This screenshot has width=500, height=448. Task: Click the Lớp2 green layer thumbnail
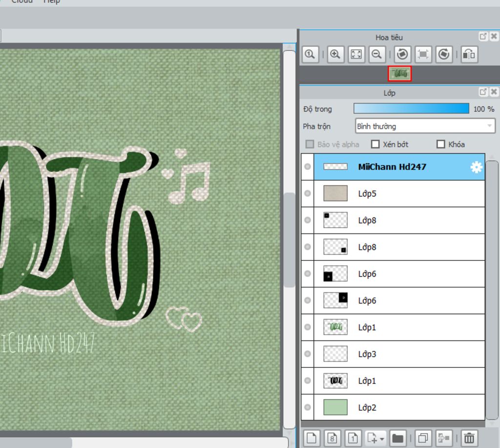point(335,407)
